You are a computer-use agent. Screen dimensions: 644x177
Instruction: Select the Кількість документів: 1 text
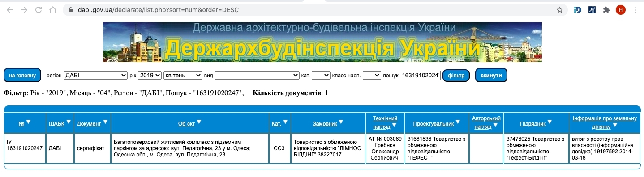290,93
